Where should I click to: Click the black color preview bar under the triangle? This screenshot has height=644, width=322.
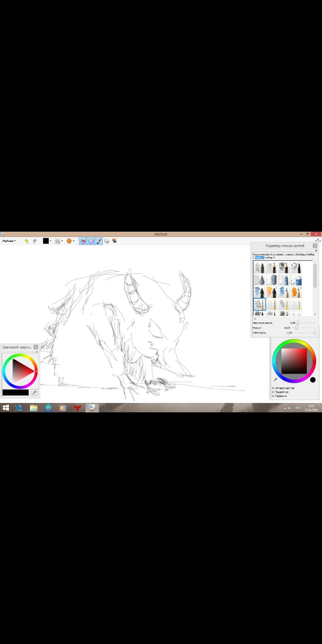click(16, 392)
